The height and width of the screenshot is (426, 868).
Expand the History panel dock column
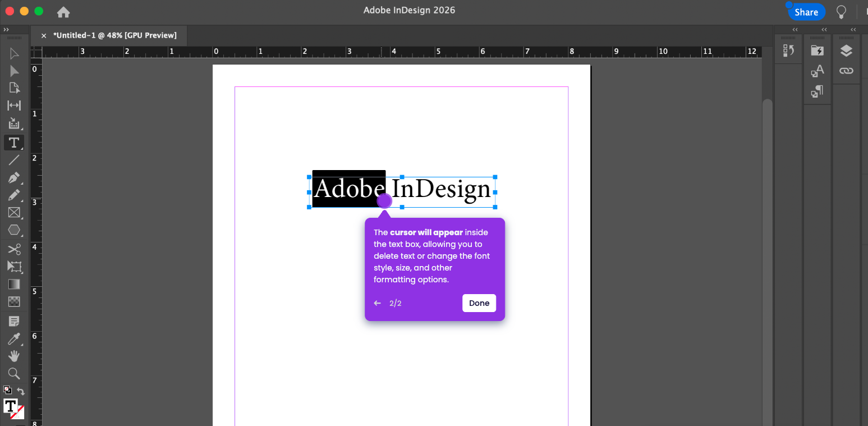[x=795, y=30]
